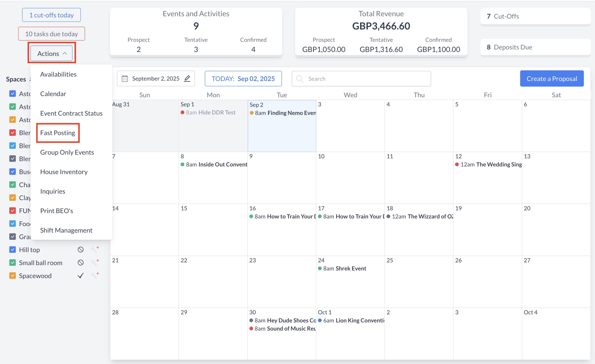595x364 pixels.
Task: Click the green dot on the Shrek Event
Action: [320, 269]
